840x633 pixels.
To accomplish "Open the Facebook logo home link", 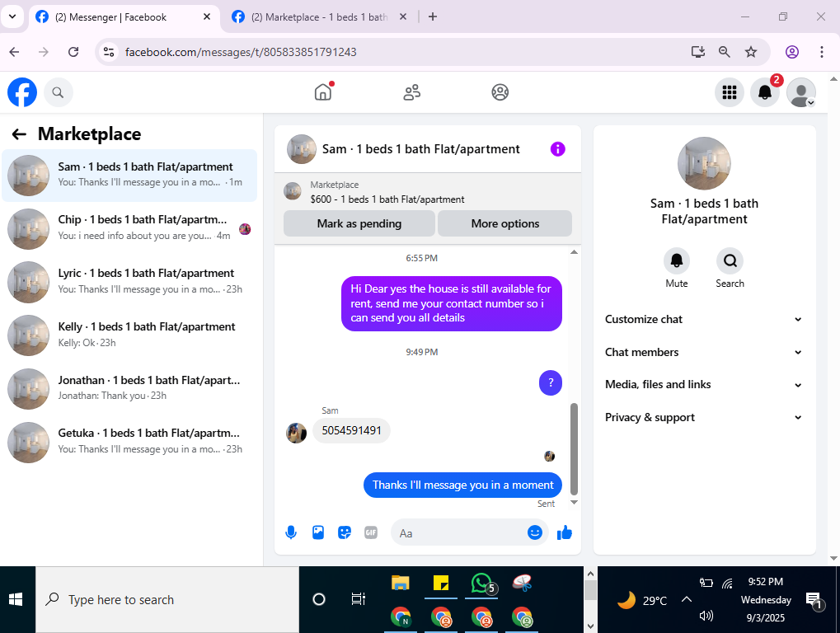I will click(22, 92).
